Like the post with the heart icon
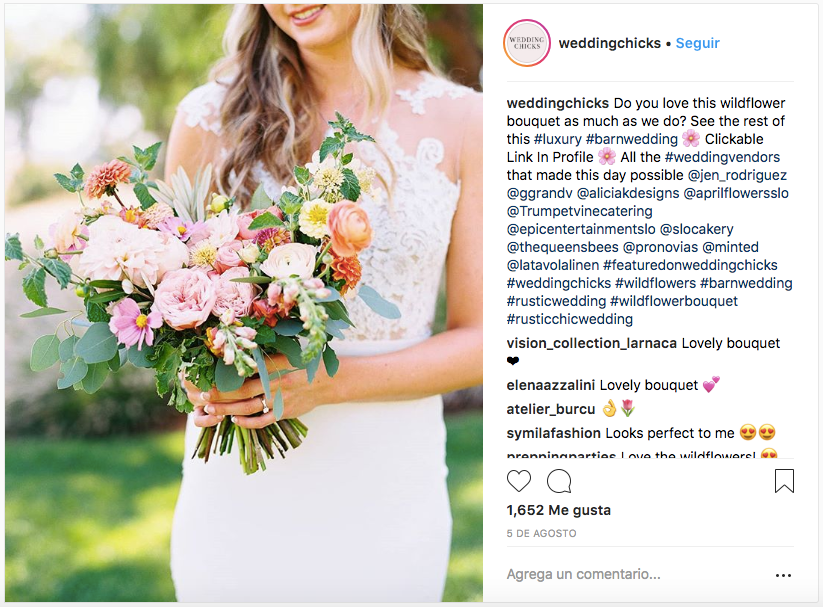The height and width of the screenshot is (607, 823). tap(519, 480)
